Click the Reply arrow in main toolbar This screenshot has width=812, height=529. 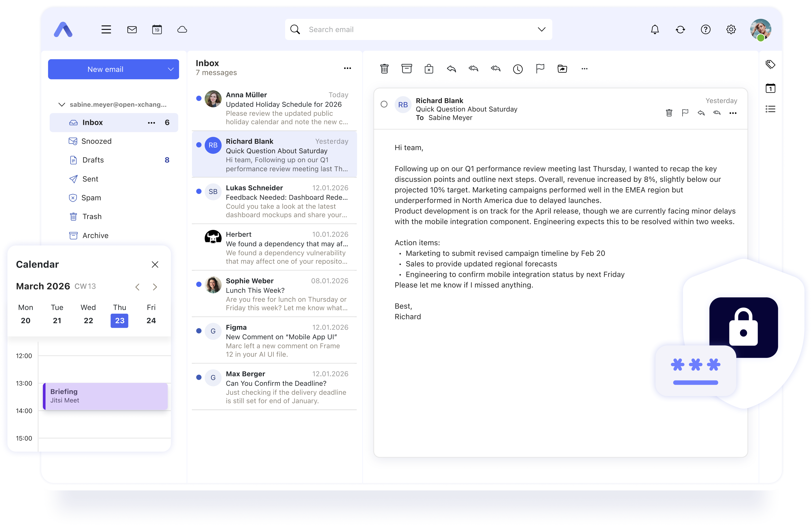(451, 69)
